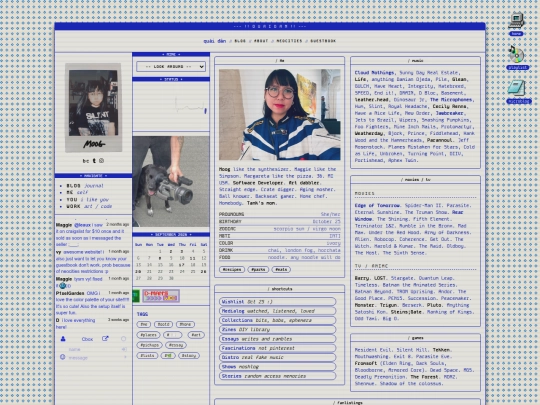Open the 'LOOK AROUND' dropdown

click(x=171, y=66)
